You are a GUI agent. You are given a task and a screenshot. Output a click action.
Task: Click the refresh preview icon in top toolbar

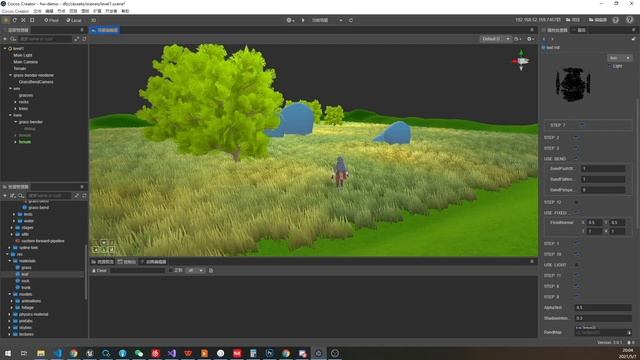point(351,20)
